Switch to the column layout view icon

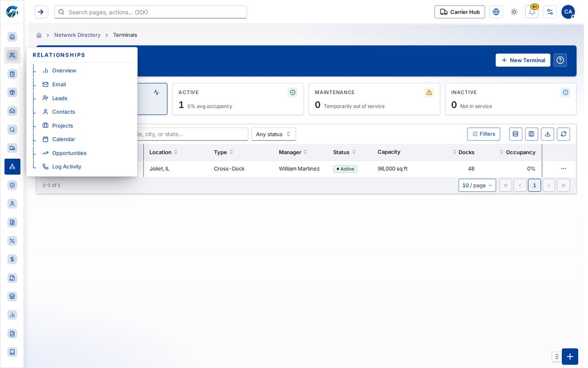tap(531, 134)
